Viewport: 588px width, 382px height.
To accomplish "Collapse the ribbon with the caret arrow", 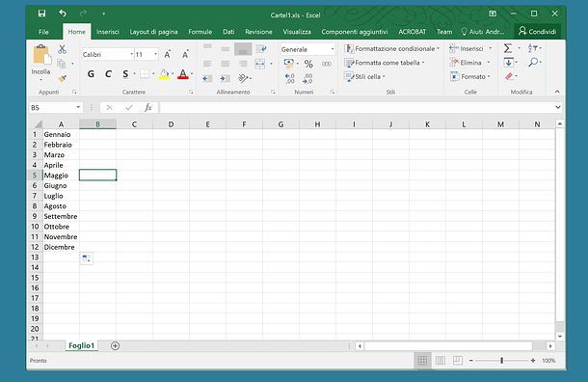I will click(557, 92).
